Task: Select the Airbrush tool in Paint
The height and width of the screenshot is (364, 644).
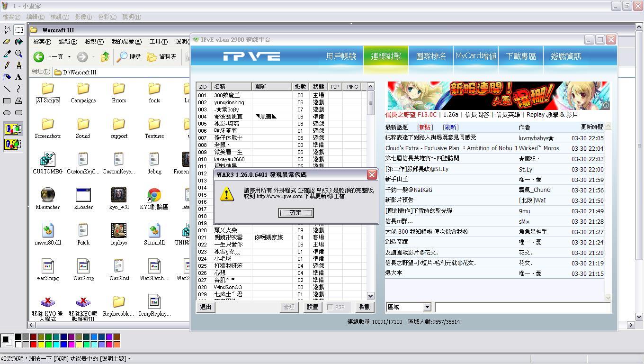Action: 7,77
